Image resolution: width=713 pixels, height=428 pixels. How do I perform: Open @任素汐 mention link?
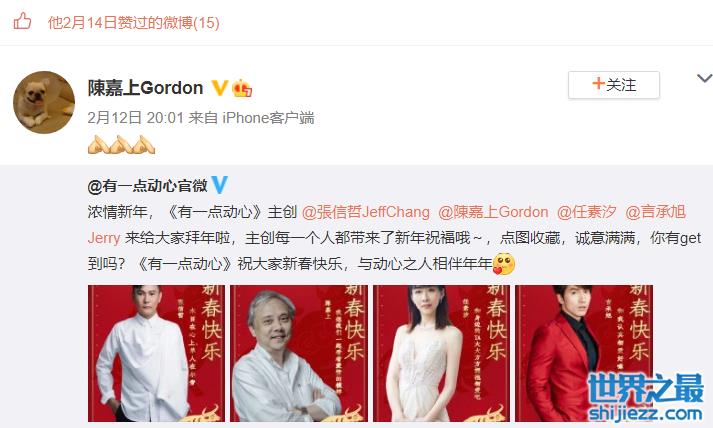(587, 212)
